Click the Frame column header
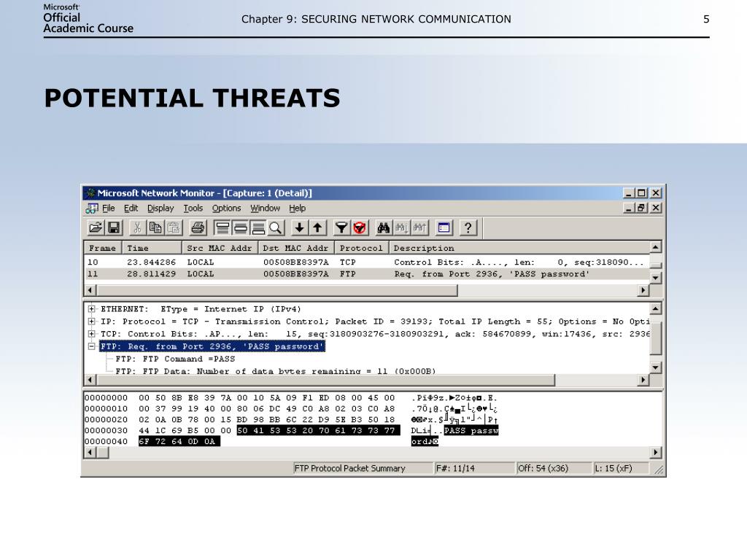Viewport: 747px width, 560px height. [x=103, y=248]
